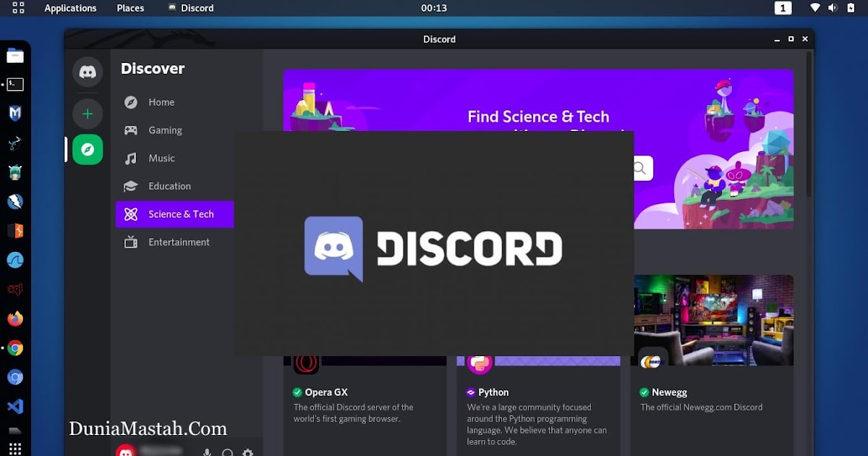
Task: Show all applications grid in dock
Action: 15,449
